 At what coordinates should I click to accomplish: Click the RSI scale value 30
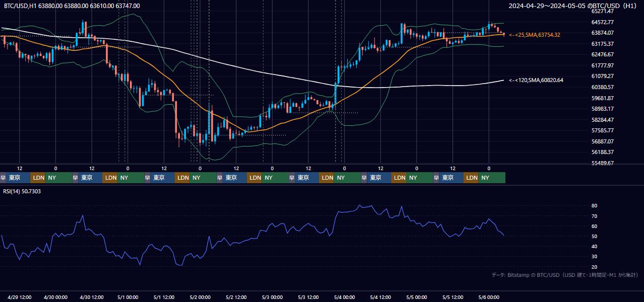pos(595,257)
